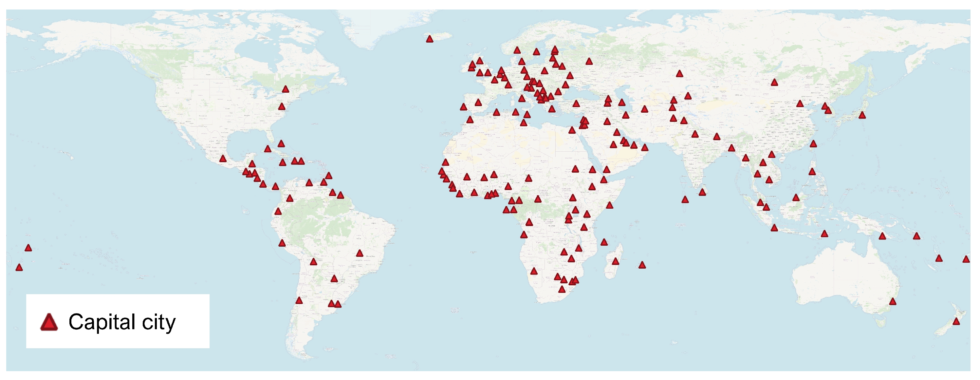The width and height of the screenshot is (980, 380).
Task: Click the Mogadishu marker on Somalia's coast
Action: [609, 205]
